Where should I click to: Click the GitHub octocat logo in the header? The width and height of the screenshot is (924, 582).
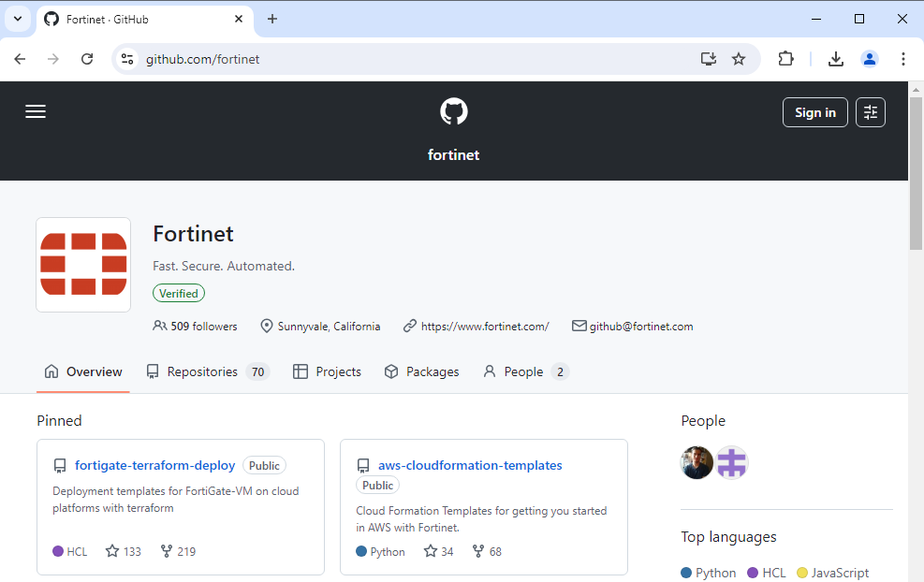point(453,111)
